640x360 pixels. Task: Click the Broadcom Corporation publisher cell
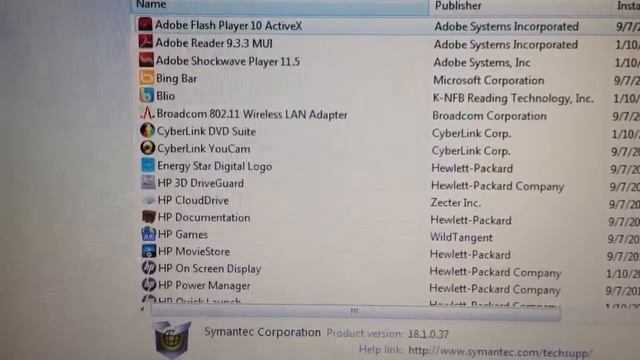[x=489, y=116]
